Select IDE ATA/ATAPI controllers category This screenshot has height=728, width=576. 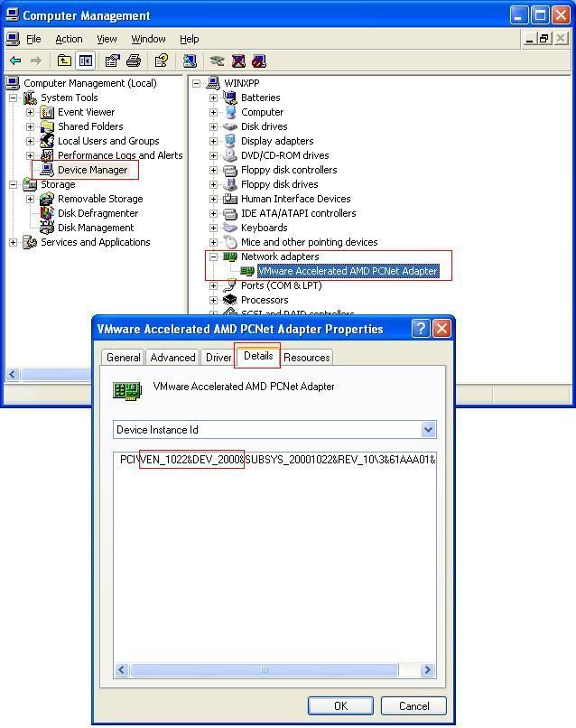click(299, 213)
